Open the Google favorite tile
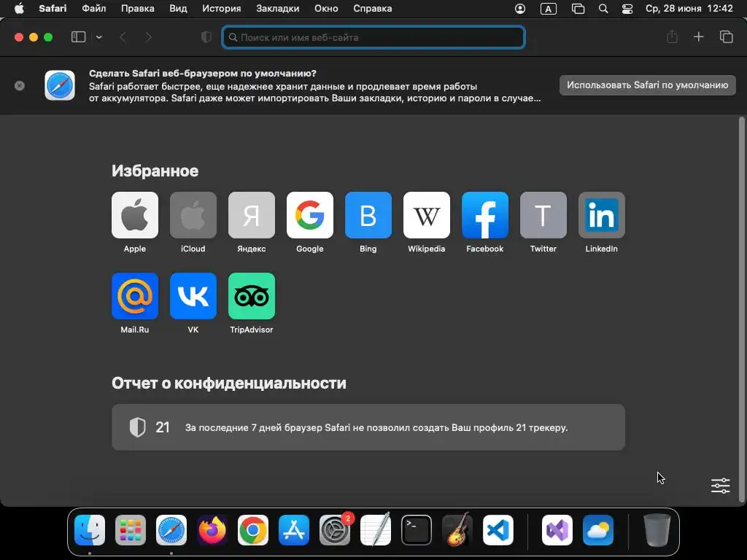 (309, 215)
